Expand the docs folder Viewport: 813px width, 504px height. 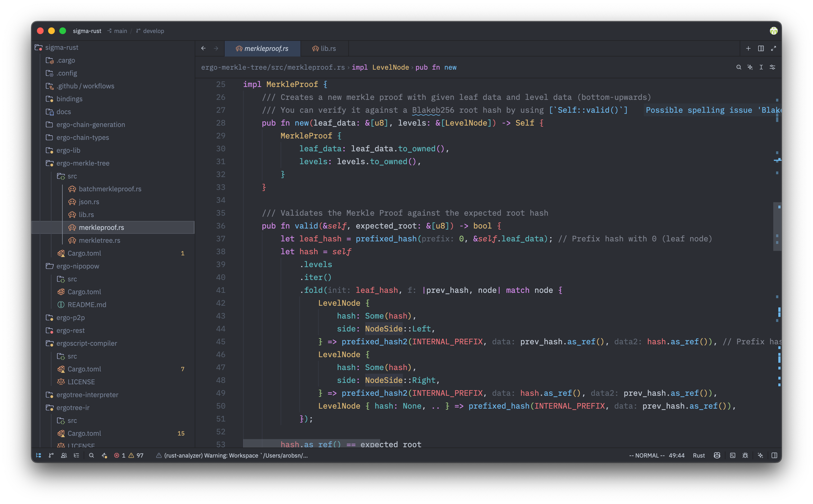click(x=113, y=112)
